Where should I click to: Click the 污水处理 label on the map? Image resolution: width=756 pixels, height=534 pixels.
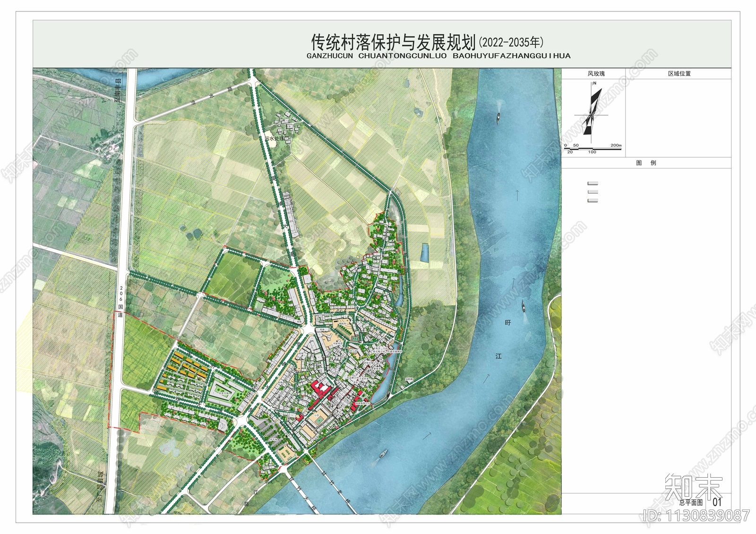click(x=275, y=139)
